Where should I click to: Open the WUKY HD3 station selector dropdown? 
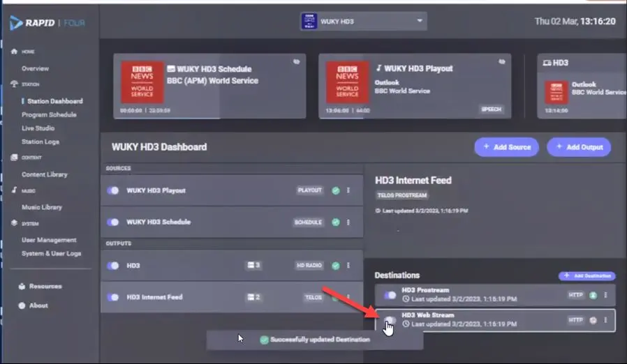point(364,21)
